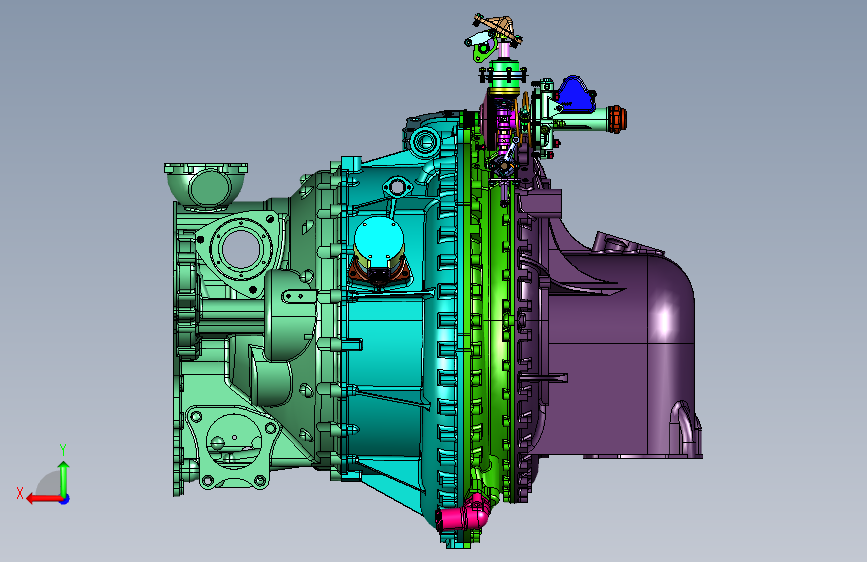Select the gray XY plane quadrant of triad
867x562 pixels.
[x=49, y=484]
